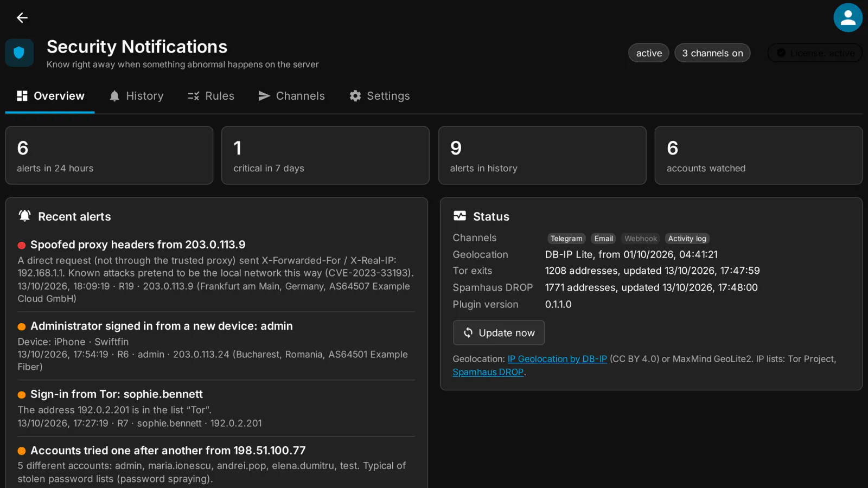Select the Activity log chip
868x488 pixels.
[687, 239]
